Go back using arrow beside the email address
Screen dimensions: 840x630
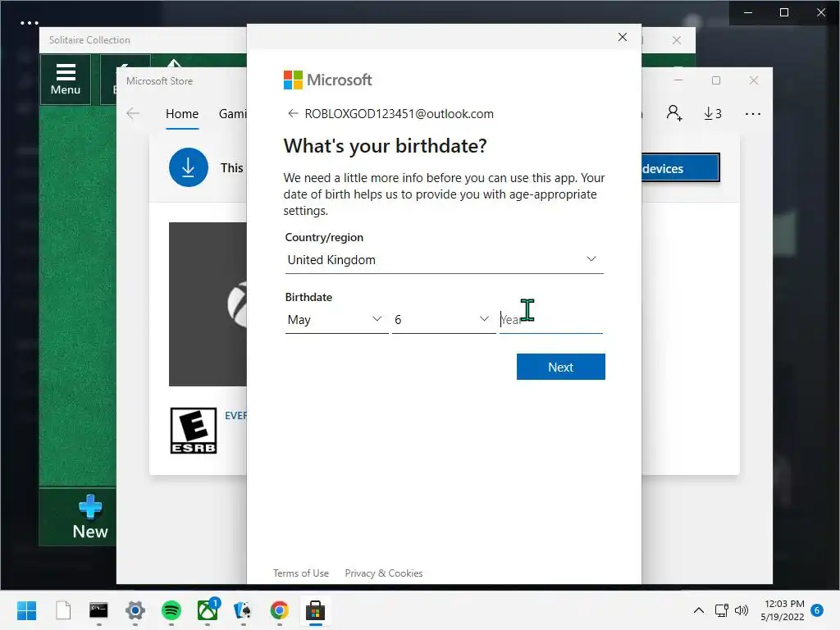pos(293,113)
